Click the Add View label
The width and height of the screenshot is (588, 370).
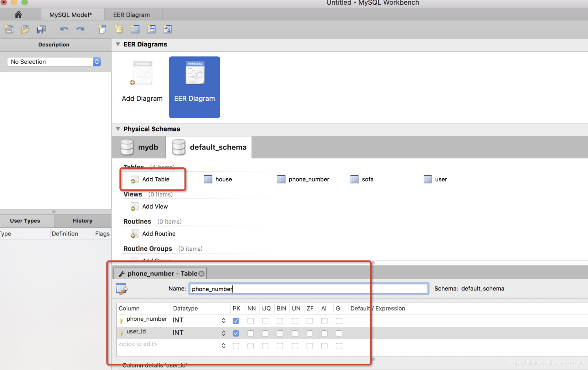pyautogui.click(x=155, y=207)
